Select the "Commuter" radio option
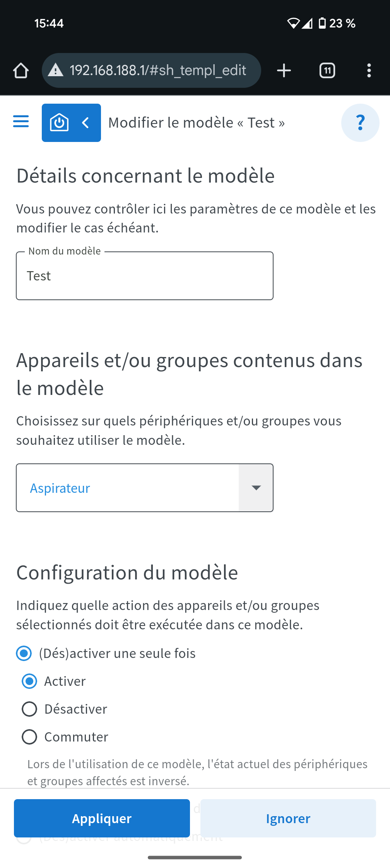The width and height of the screenshot is (390, 868). [29, 737]
